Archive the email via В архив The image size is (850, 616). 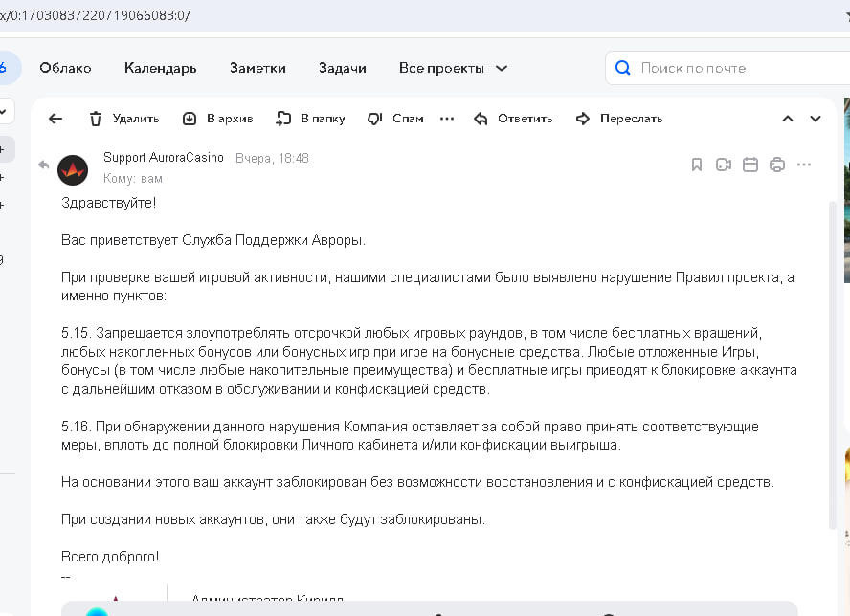[x=217, y=119]
